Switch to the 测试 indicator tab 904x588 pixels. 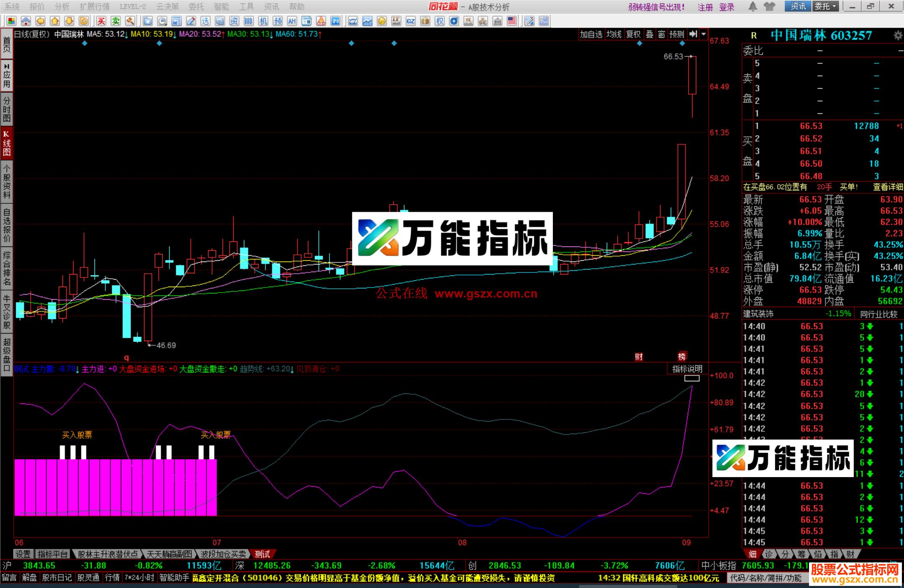262,554
